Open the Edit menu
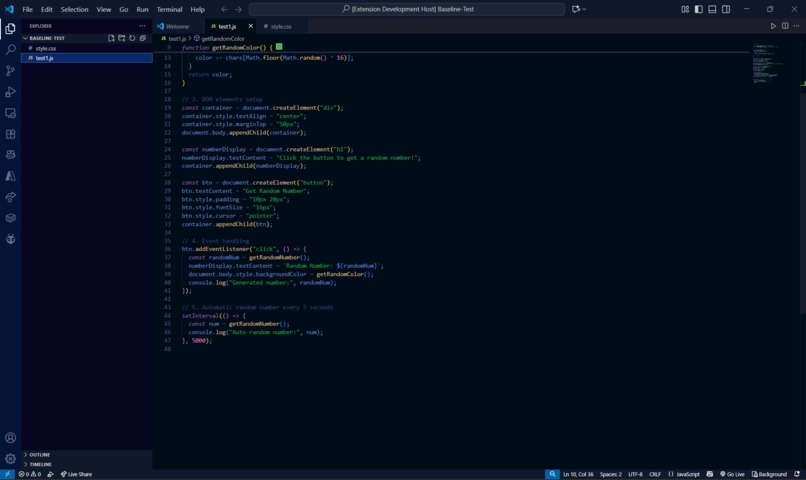This screenshot has height=480, width=806. click(47, 9)
